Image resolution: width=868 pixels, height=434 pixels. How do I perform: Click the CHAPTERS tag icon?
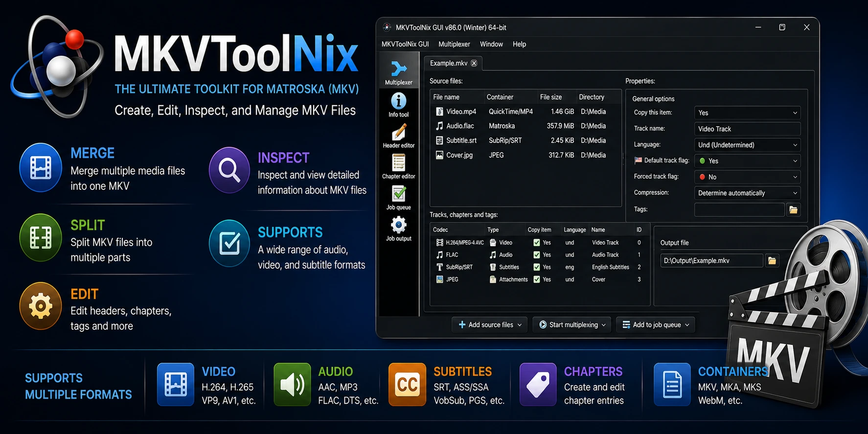[538, 385]
